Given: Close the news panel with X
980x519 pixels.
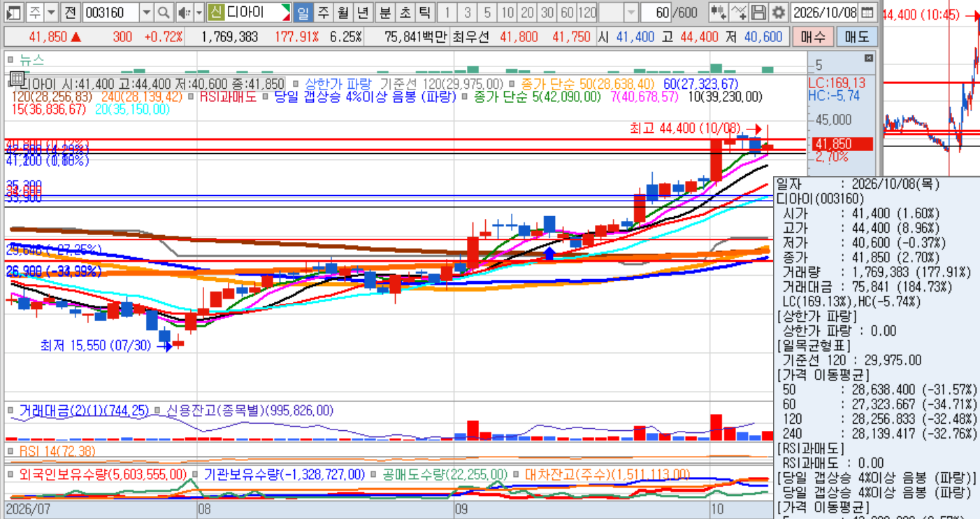Looking at the screenshot, I should click(869, 58).
